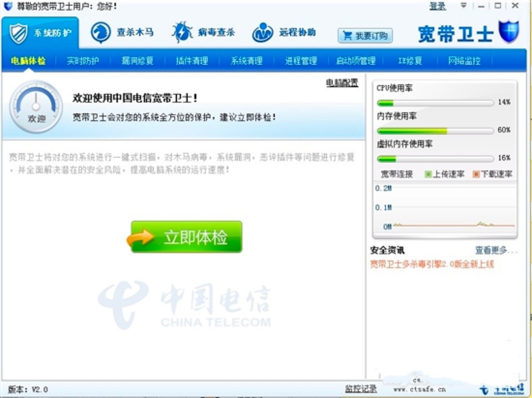
Task: Close the 宽带卫士 window
Action: point(515,5)
